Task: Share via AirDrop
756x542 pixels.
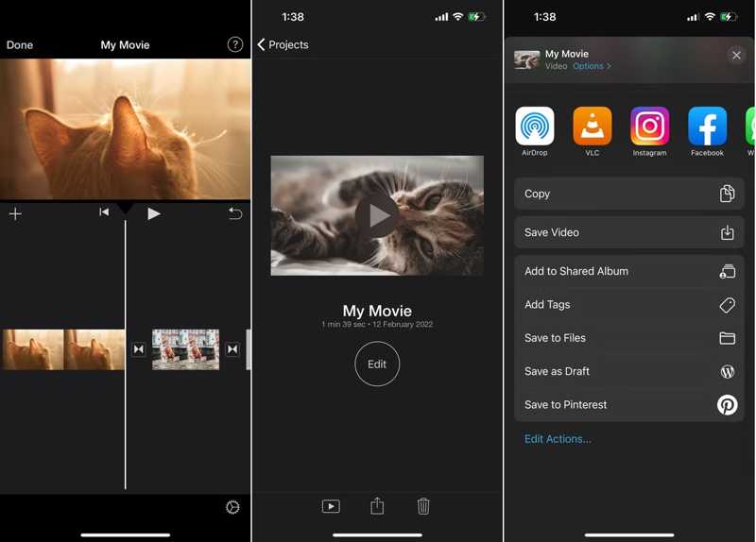Action: point(535,131)
